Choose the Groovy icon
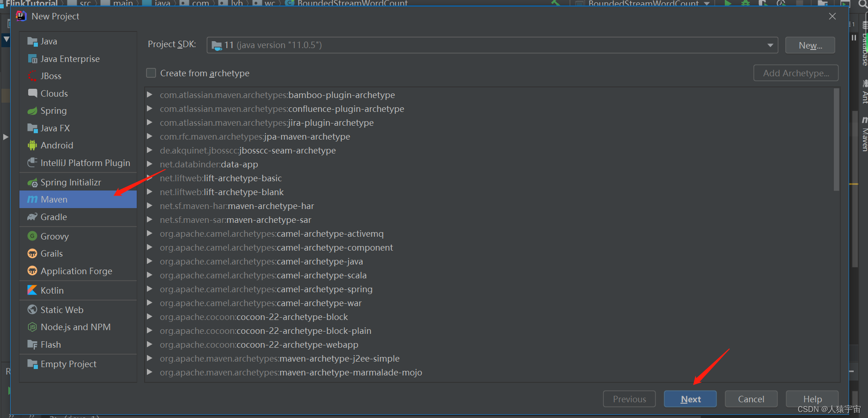This screenshot has height=418, width=868. pos(32,236)
